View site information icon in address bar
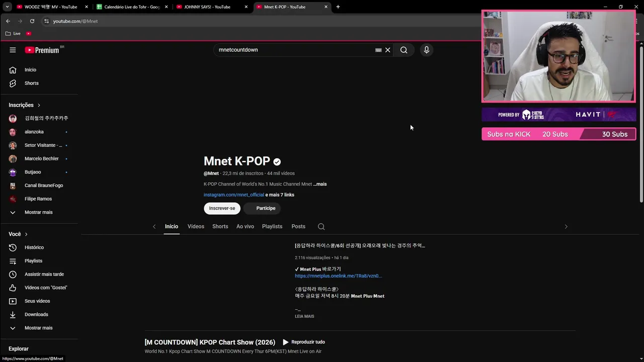The width and height of the screenshot is (644, 362). [46, 21]
